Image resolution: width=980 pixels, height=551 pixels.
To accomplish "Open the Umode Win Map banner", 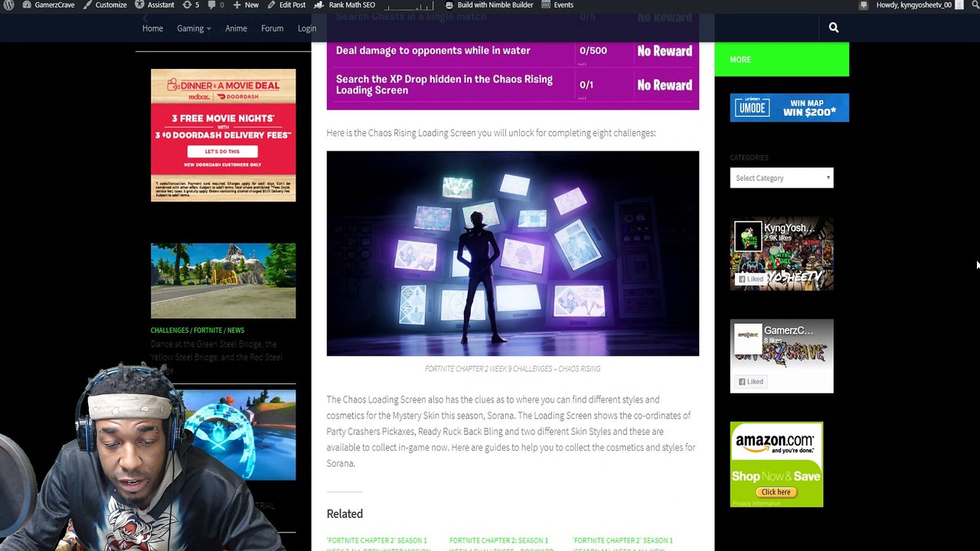I will [789, 107].
